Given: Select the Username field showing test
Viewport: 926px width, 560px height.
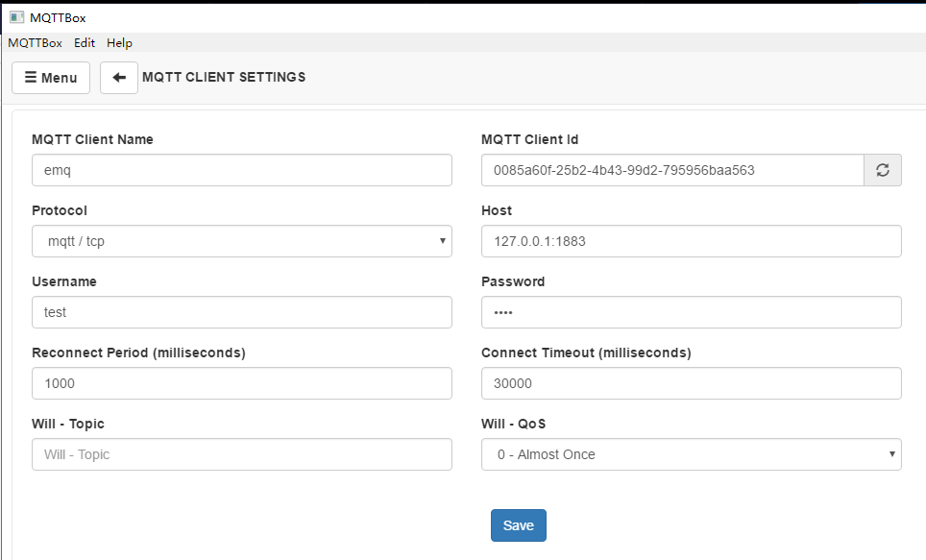Looking at the screenshot, I should click(x=241, y=311).
